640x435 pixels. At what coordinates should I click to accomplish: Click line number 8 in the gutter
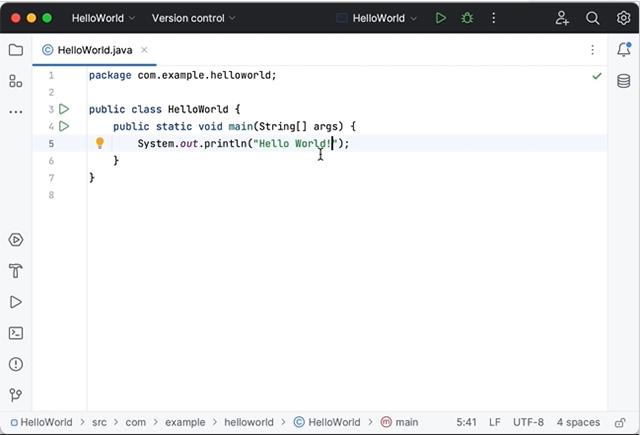pyautogui.click(x=51, y=195)
